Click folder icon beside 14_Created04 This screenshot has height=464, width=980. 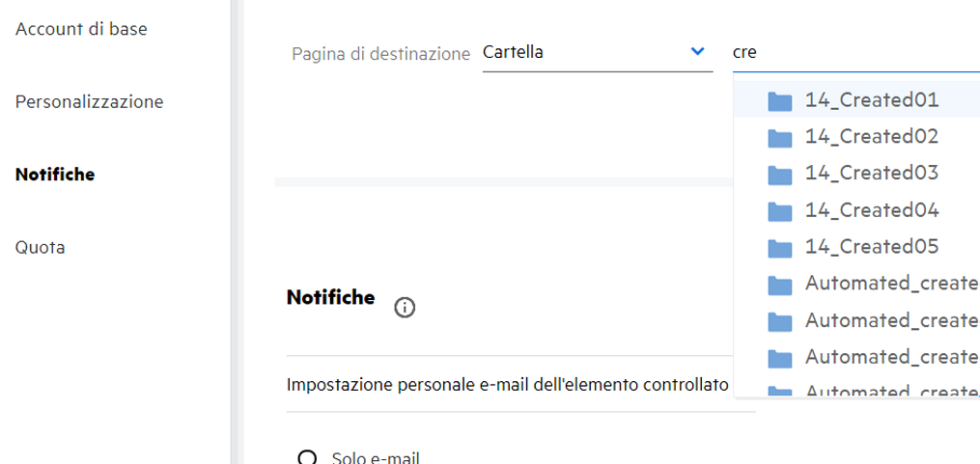[780, 211]
